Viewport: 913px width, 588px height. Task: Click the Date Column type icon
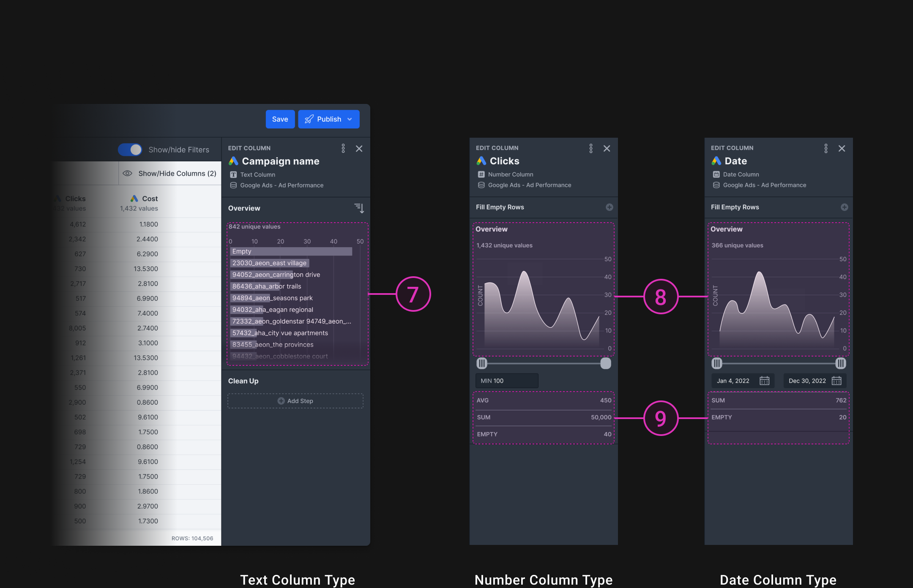[716, 174]
